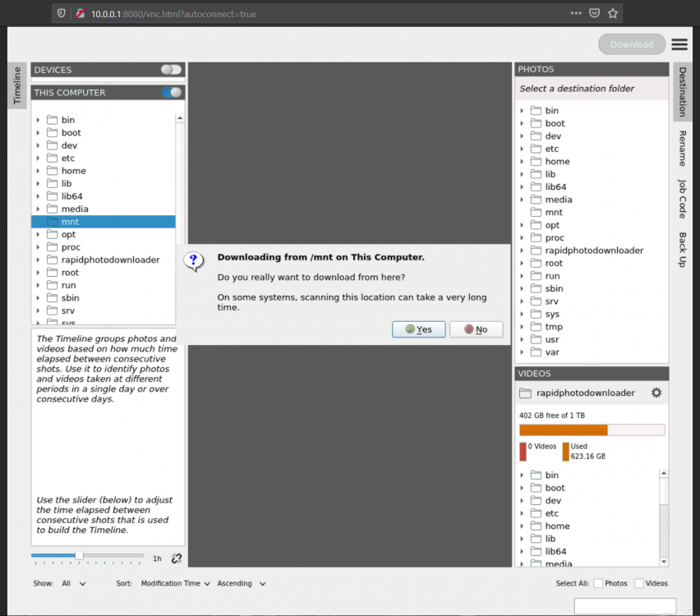
Task: Select the srv folder in This Computer
Action: 68,310
